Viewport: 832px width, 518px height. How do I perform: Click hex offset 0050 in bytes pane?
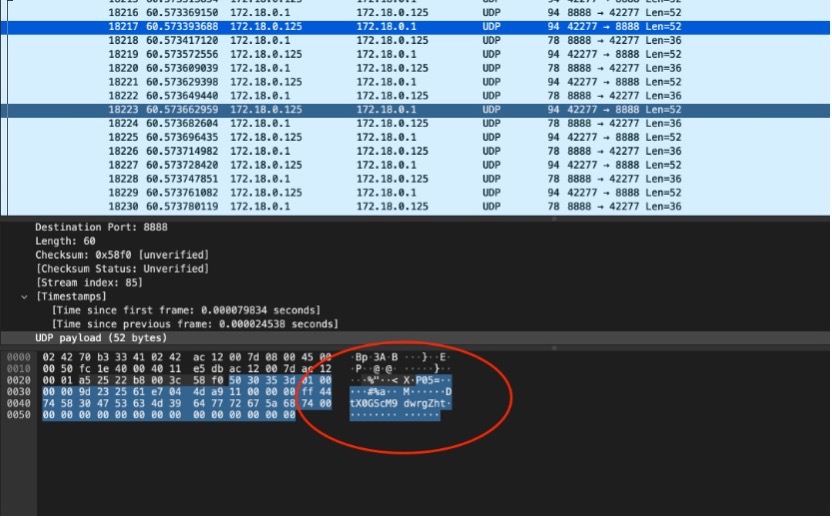click(19, 415)
